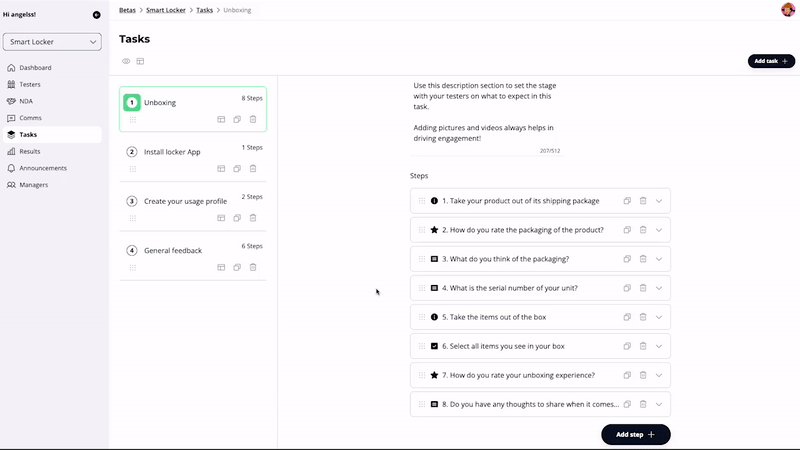Select the General feedback task
The image size is (800, 450).
coord(193,257)
